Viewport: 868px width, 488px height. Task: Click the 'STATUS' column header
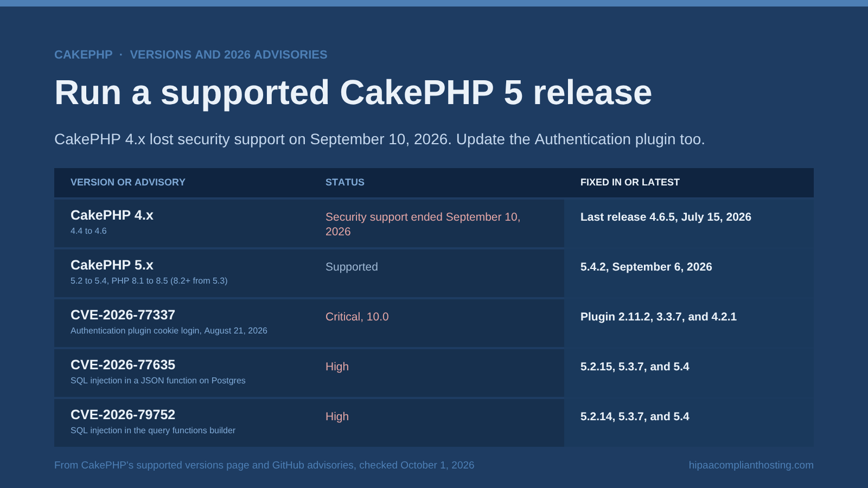tap(345, 182)
